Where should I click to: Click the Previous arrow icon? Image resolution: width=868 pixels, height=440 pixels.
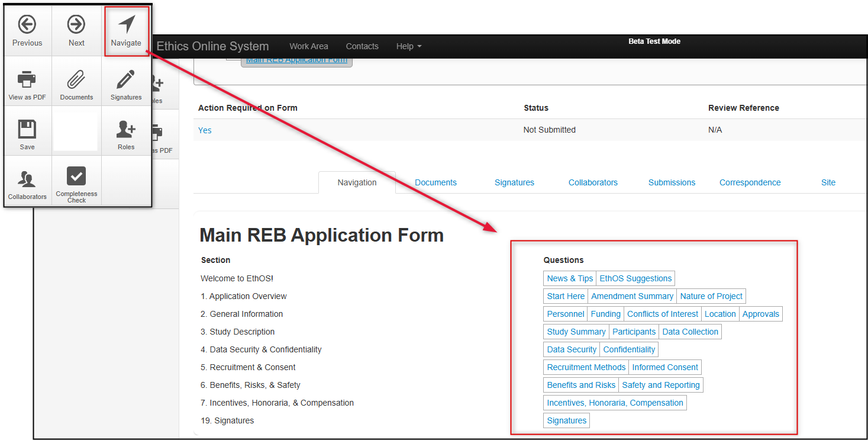[x=27, y=25]
